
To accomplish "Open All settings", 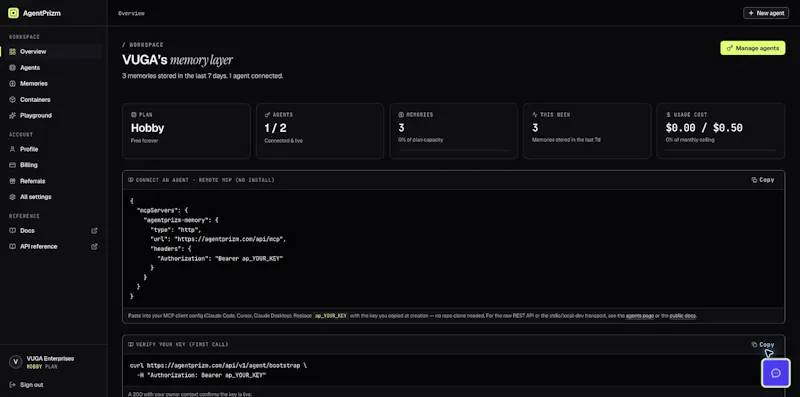I will tap(52, 196).
